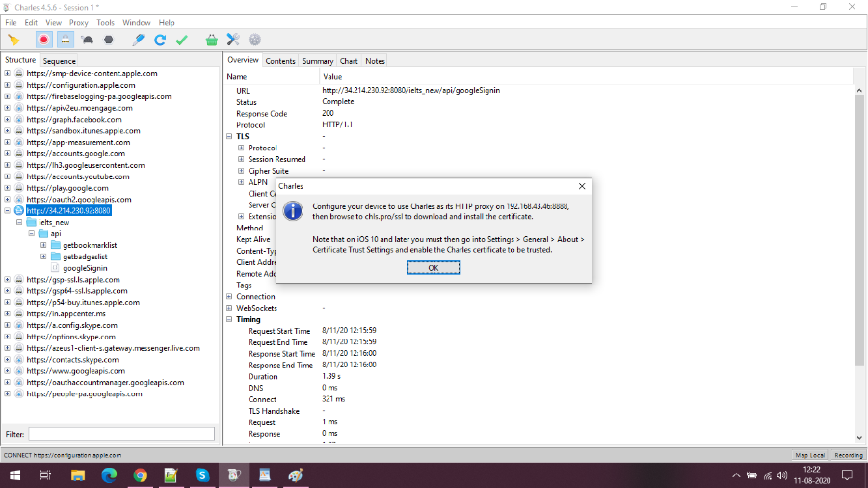Clear the session with the broom icon
This screenshot has width=868, height=488.
pos(14,40)
